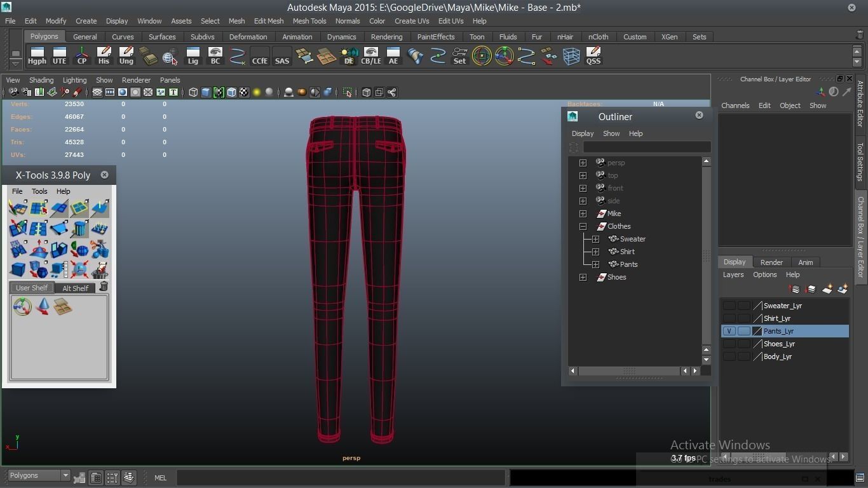Click the Set shelf icon
The width and height of the screenshot is (868, 488).
click(x=459, y=56)
